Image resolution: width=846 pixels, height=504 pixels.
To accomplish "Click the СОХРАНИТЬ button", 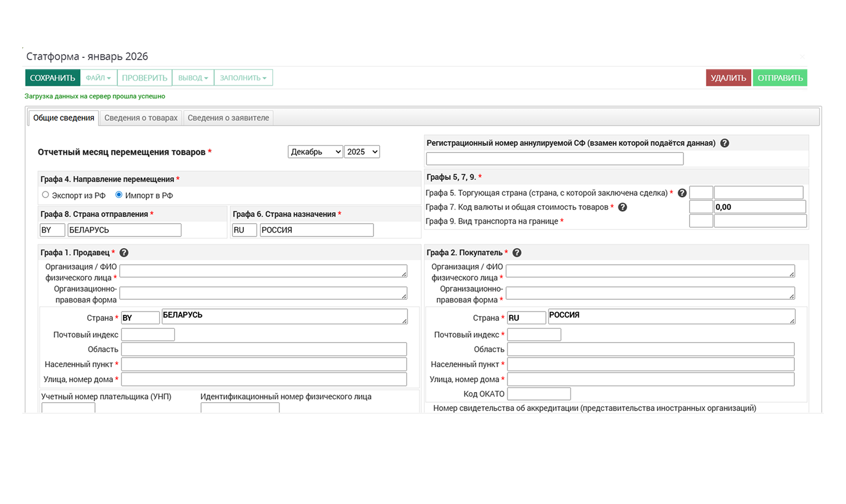I will pos(52,78).
